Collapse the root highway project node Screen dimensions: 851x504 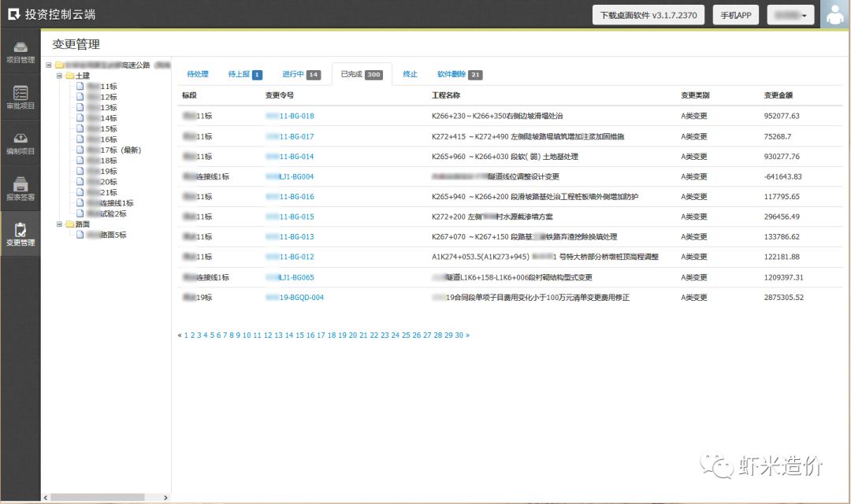click(49, 65)
